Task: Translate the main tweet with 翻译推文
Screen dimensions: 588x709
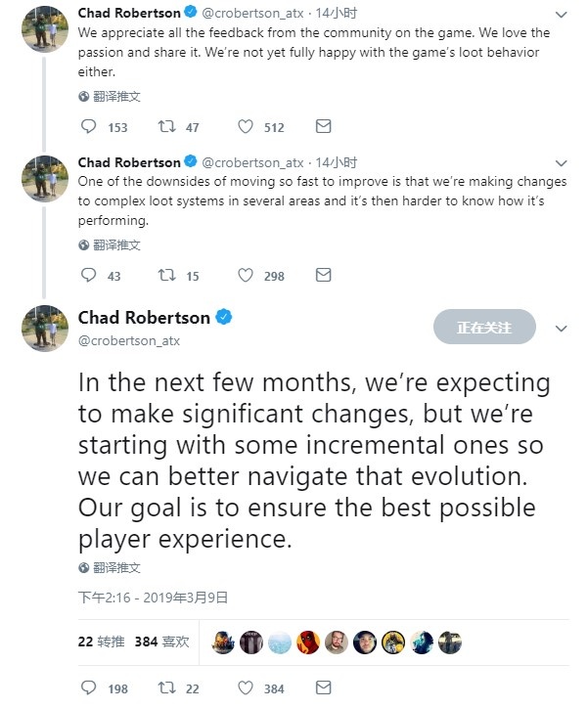Action: point(110,567)
